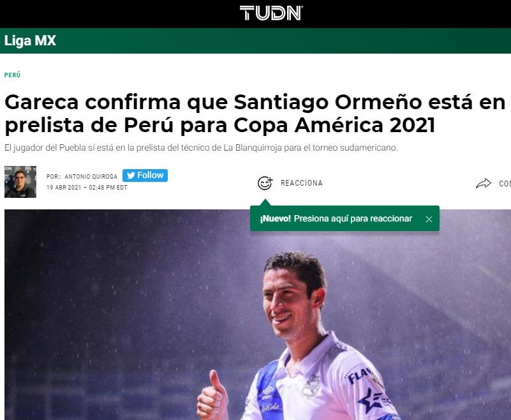Open the Liga MX section
511x420 pixels.
[x=30, y=41]
